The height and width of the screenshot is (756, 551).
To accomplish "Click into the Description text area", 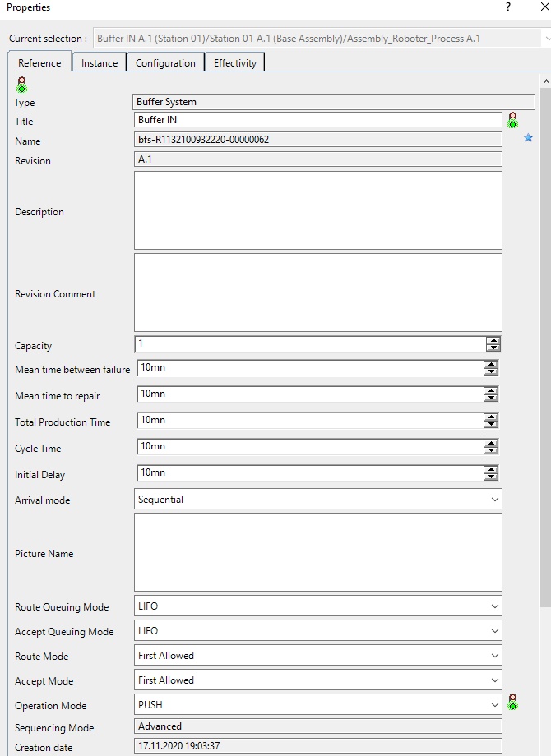I will click(x=318, y=210).
